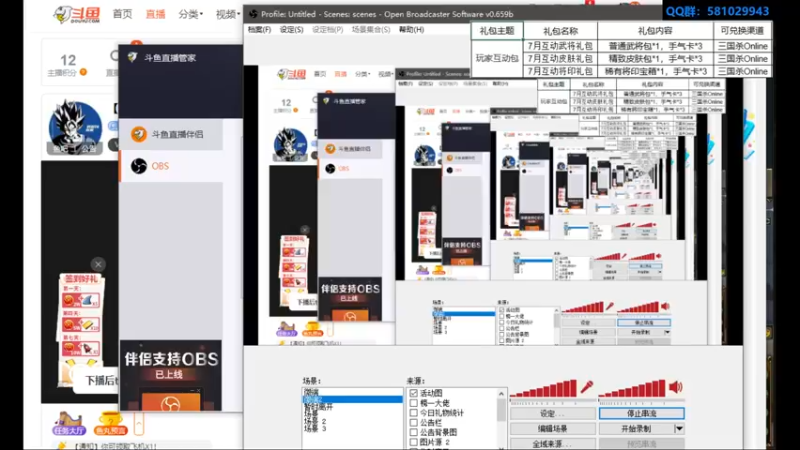The image size is (800, 450).
Task: Open the 档案(F) menu in OBS
Action: pyautogui.click(x=259, y=30)
